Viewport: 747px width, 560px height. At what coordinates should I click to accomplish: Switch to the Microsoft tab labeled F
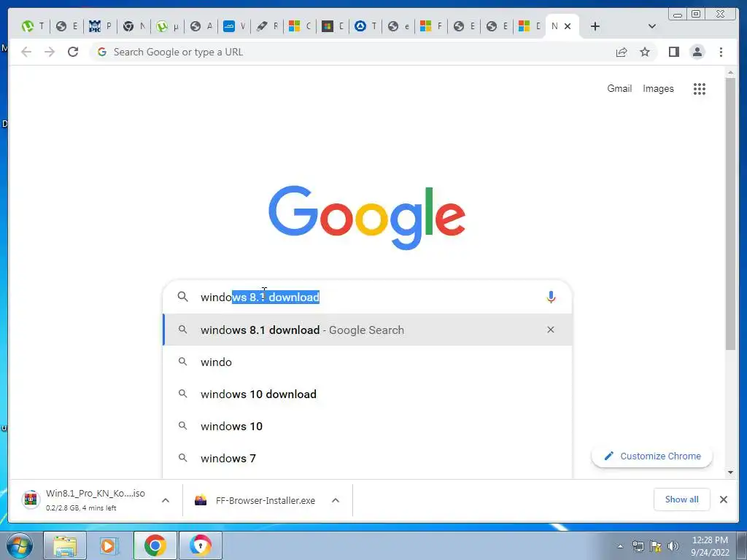[x=432, y=26]
